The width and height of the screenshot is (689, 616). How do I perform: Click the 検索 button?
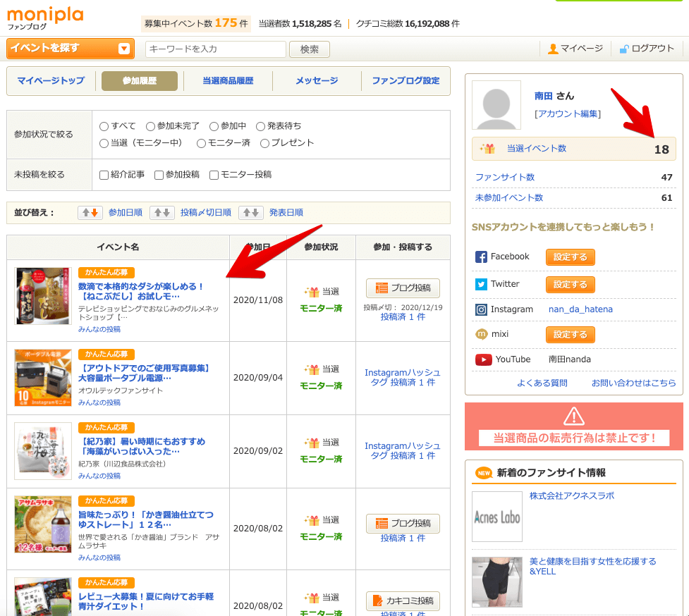coord(310,49)
